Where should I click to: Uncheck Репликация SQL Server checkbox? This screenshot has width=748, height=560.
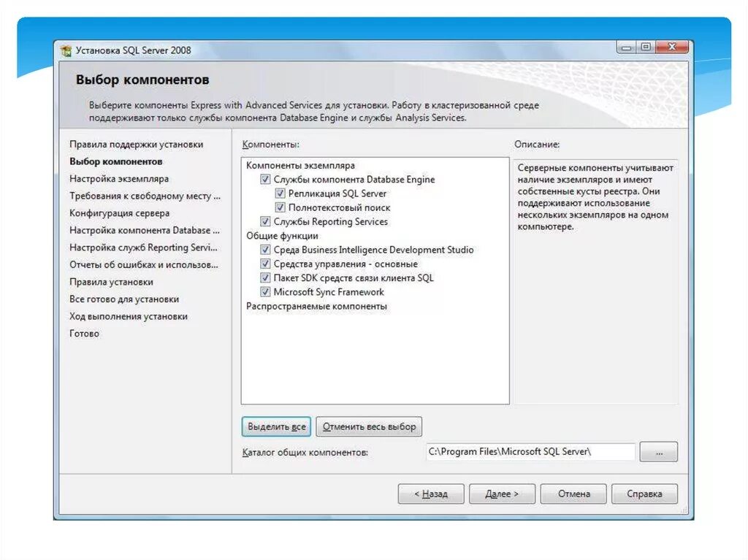(280, 193)
